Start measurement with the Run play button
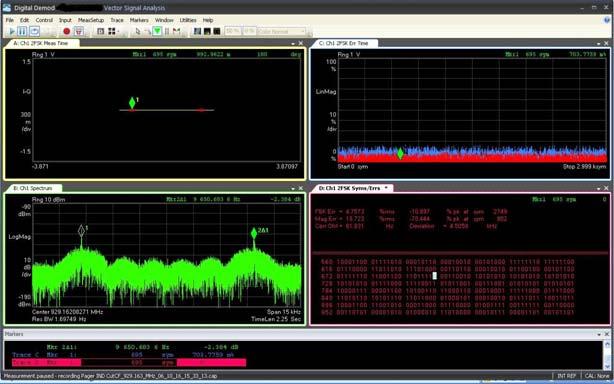 pos(12,31)
